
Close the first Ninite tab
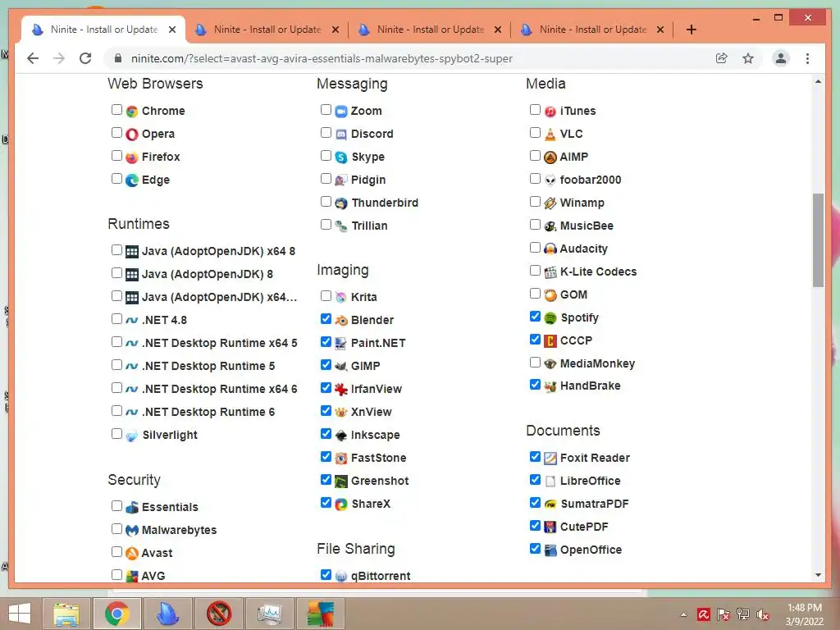[172, 30]
